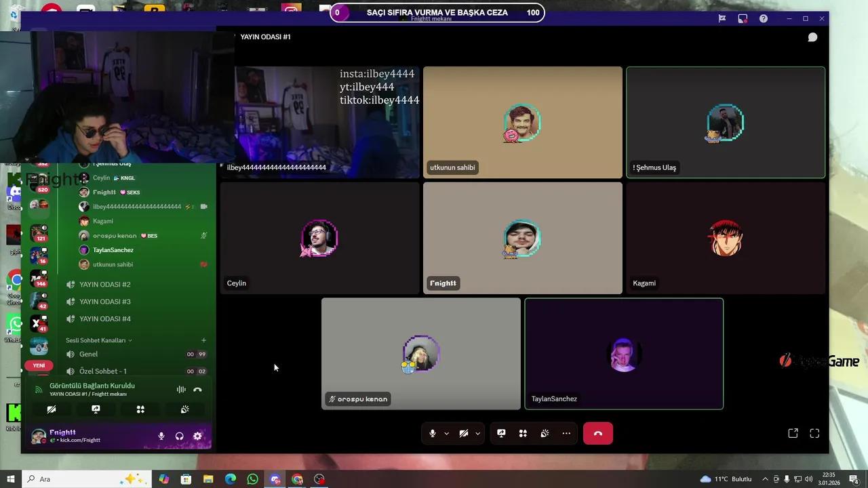Focus the ilbey444 video stream tile
868x488 pixels.
[319, 123]
